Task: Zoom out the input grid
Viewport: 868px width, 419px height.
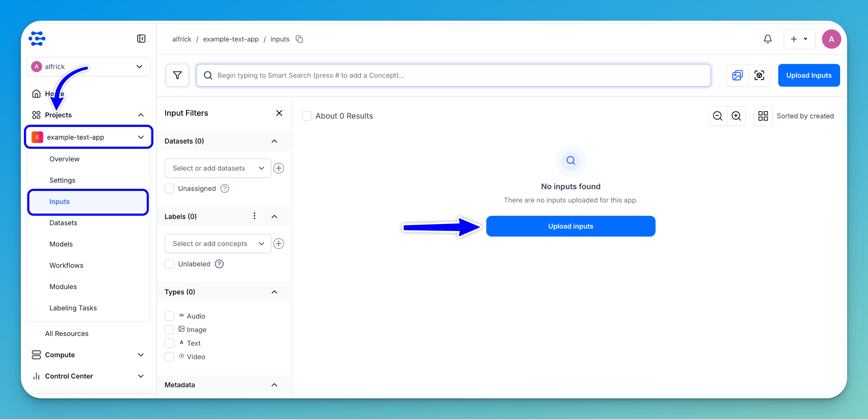Action: click(717, 116)
